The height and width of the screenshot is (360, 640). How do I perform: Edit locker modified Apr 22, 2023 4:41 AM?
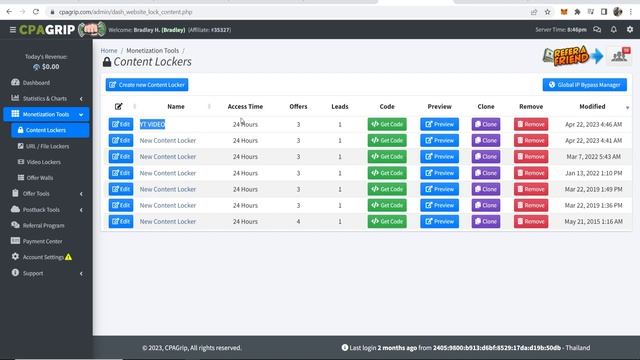point(121,140)
